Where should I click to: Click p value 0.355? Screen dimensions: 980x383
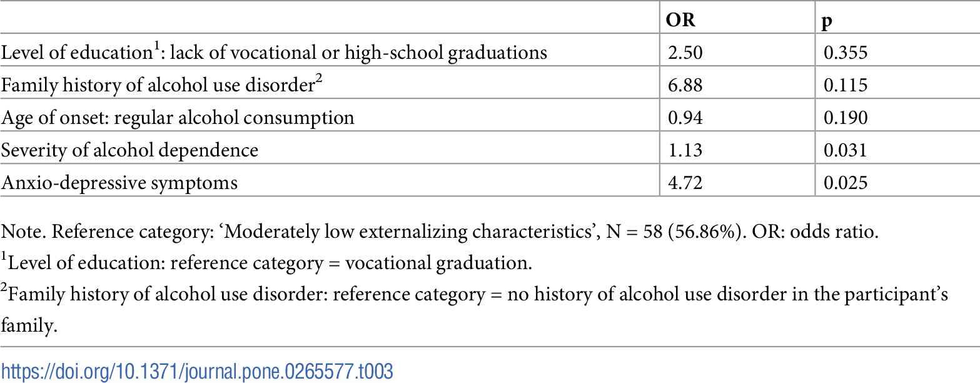pyautogui.click(x=846, y=53)
